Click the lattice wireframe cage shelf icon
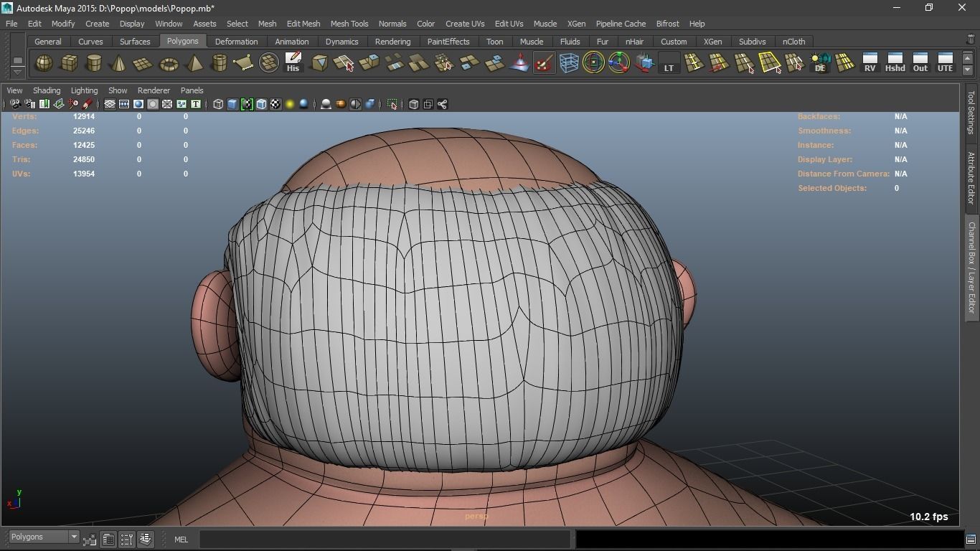 coord(569,63)
